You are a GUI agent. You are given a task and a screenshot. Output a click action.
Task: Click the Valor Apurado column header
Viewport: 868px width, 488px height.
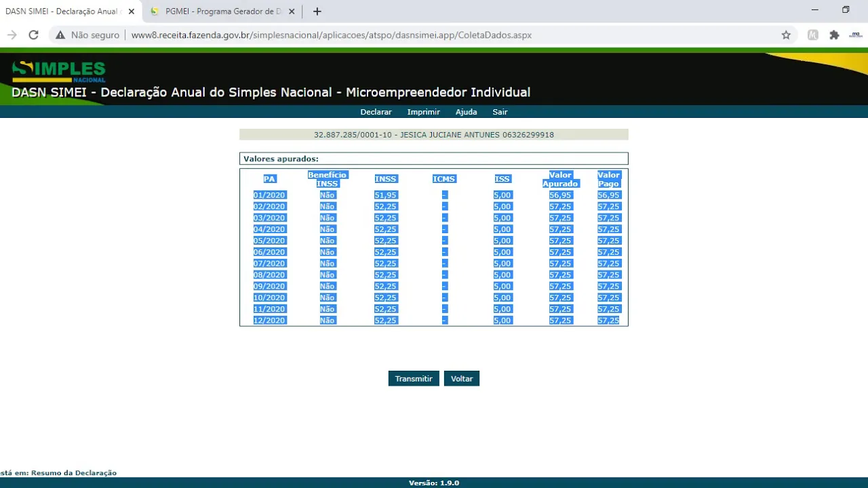click(561, 179)
